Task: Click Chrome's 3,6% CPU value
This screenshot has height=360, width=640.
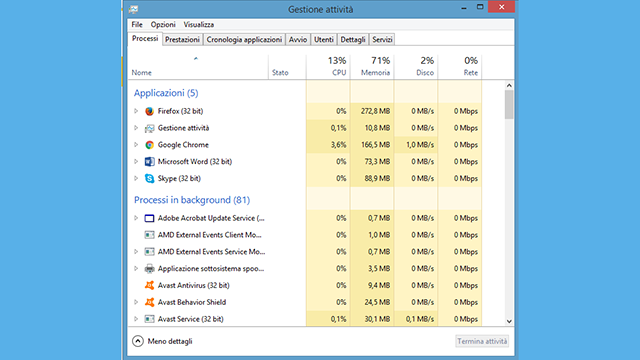Action: (x=339, y=145)
